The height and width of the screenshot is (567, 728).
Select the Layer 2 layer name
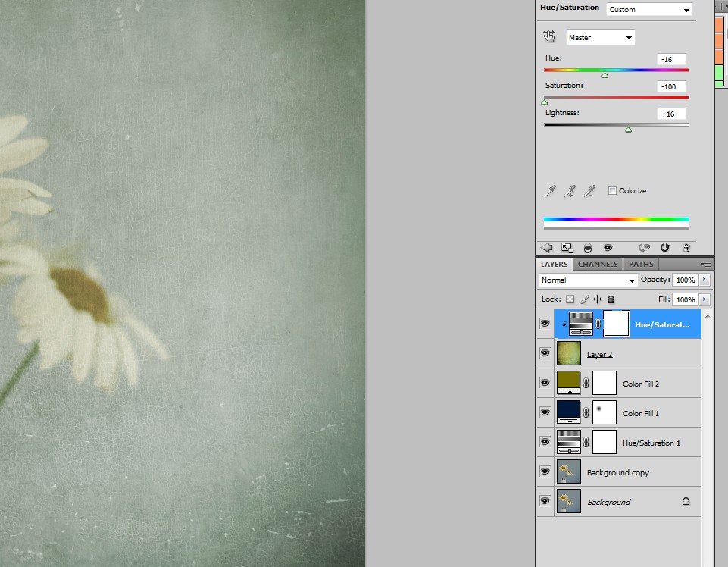pyautogui.click(x=599, y=354)
